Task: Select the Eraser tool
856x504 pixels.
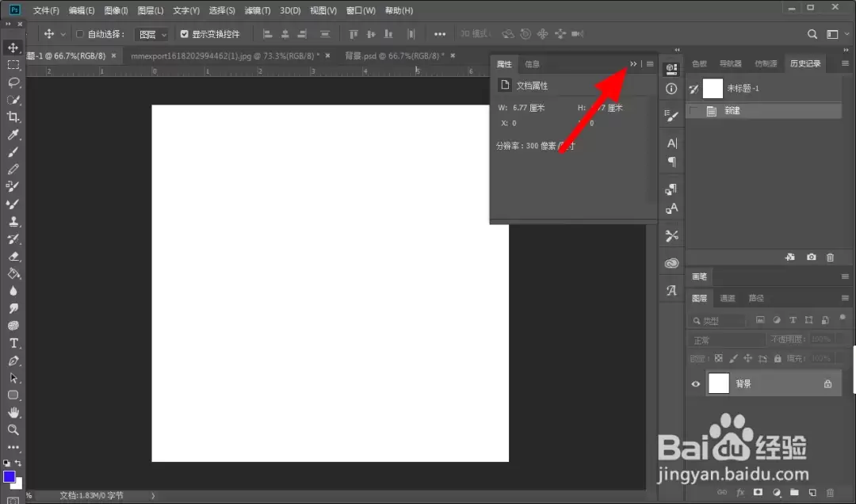Action: click(13, 256)
